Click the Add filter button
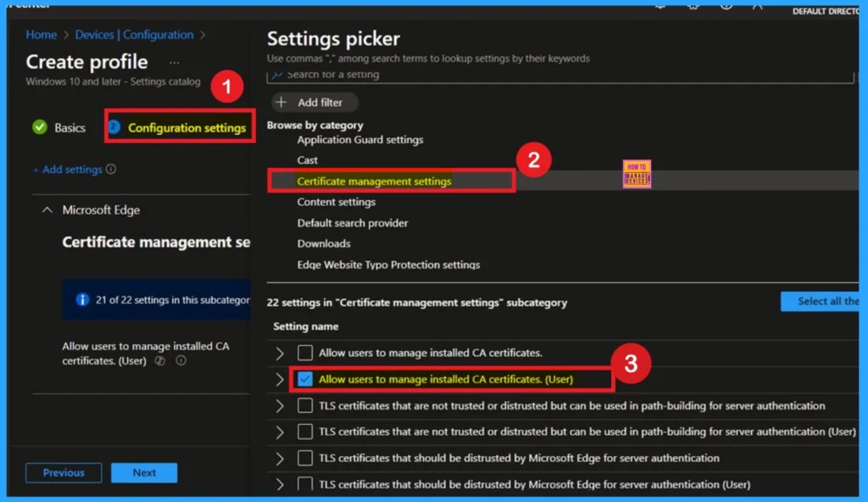The width and height of the screenshot is (868, 502). click(x=314, y=103)
